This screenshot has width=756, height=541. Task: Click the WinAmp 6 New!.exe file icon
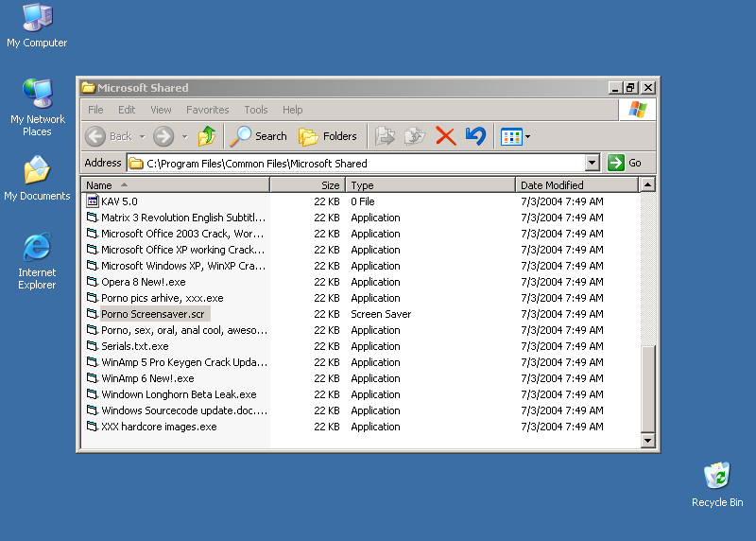point(92,378)
